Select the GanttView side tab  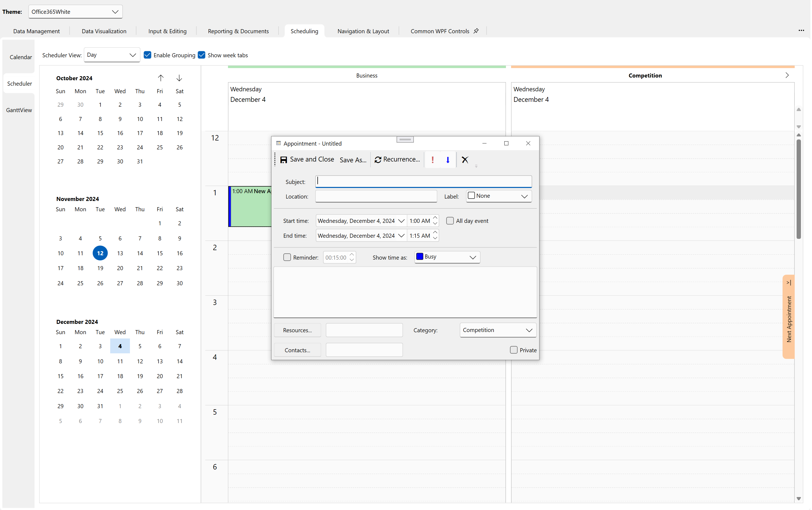pos(19,110)
